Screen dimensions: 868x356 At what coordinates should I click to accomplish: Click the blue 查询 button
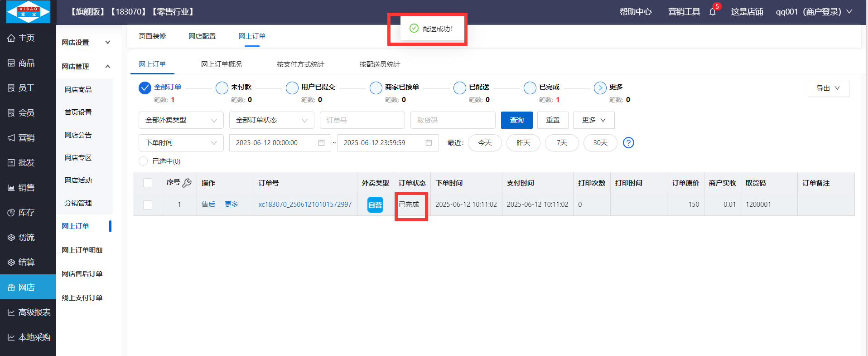[x=516, y=120]
